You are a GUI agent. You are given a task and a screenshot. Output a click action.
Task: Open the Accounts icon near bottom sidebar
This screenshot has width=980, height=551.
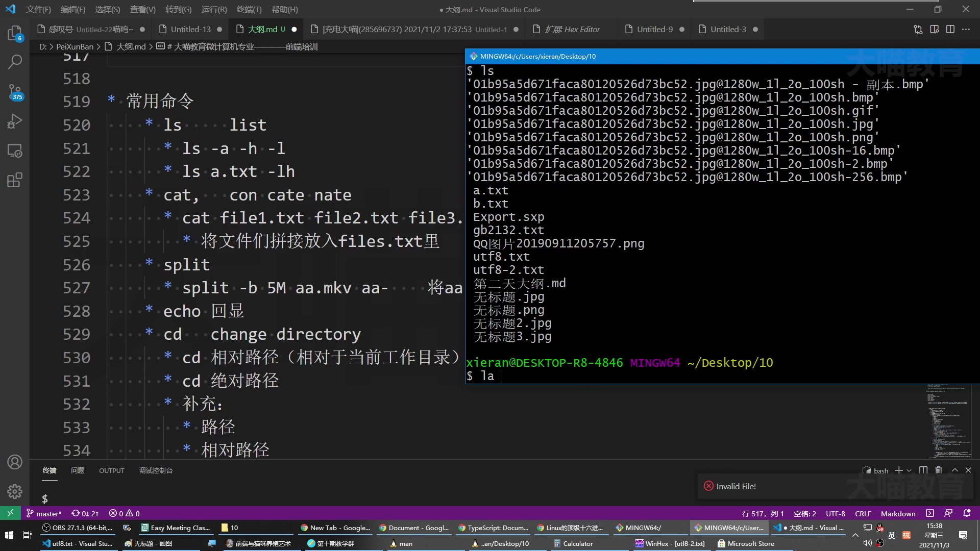click(15, 462)
